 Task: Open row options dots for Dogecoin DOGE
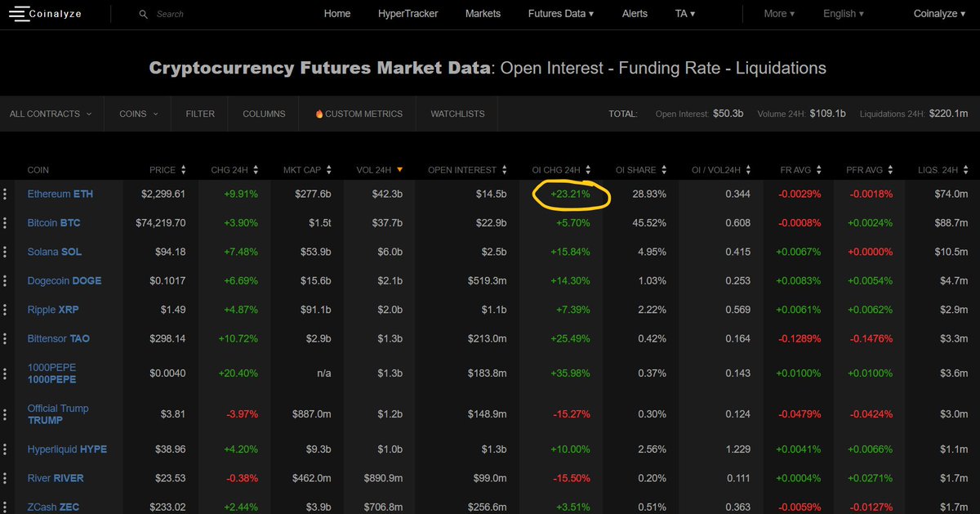5,280
